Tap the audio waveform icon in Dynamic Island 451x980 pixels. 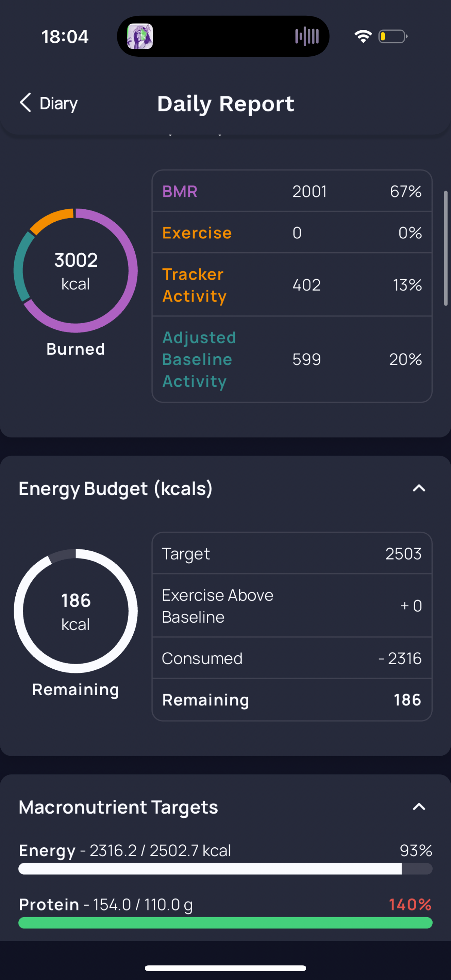click(x=307, y=37)
